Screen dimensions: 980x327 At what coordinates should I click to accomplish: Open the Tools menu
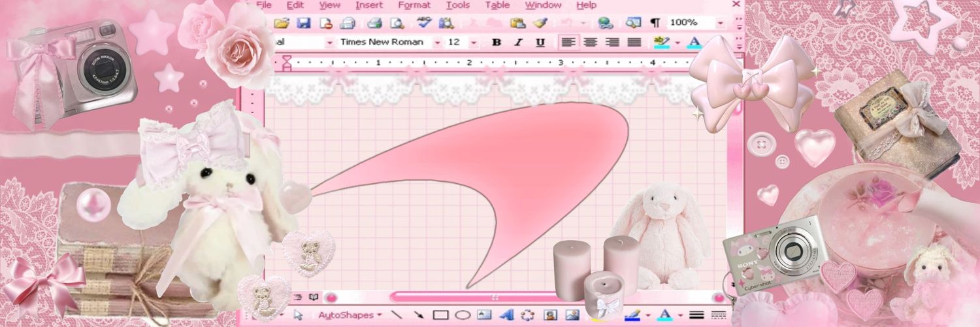click(x=458, y=5)
